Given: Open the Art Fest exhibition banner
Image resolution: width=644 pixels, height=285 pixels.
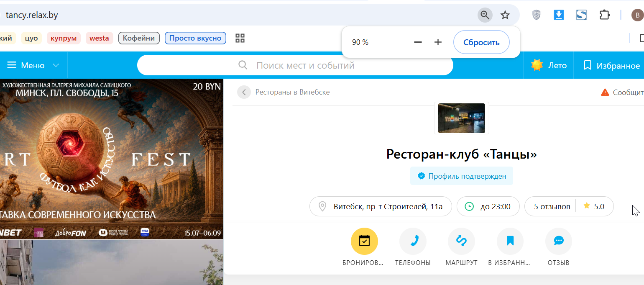Looking at the screenshot, I should tap(112, 159).
